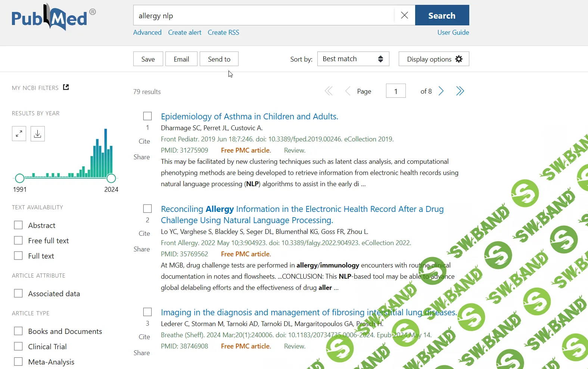The width and height of the screenshot is (588, 369).
Task: Select the checkbox for result 2
Action: click(x=147, y=209)
